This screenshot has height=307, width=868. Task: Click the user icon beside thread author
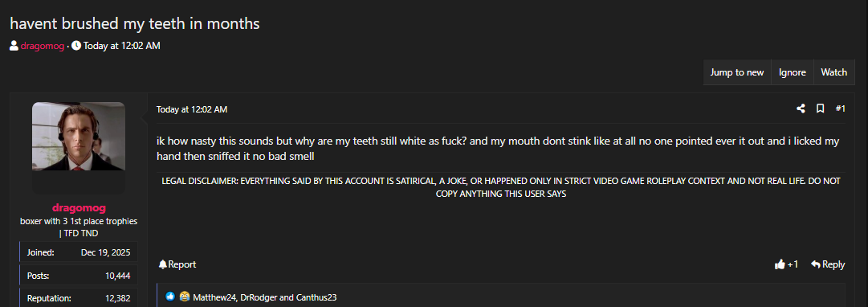[14, 46]
